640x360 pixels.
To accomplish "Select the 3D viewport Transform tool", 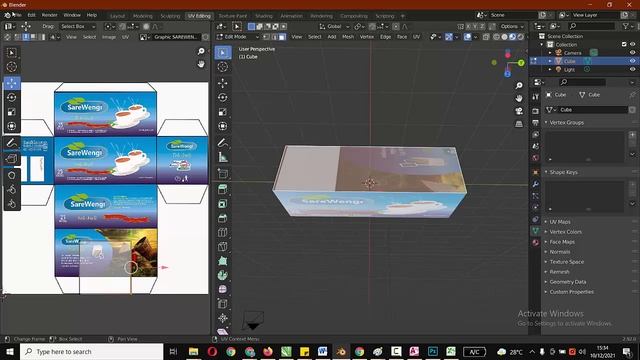I will point(222,126).
